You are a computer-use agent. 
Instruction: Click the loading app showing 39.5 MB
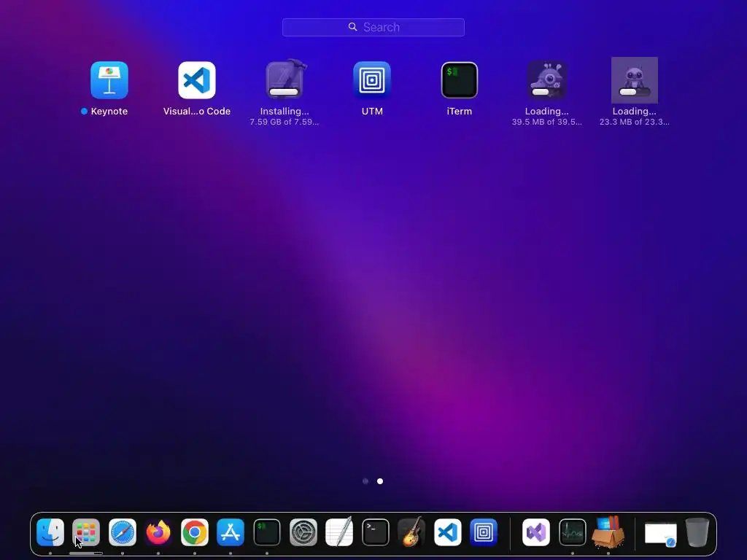tap(547, 80)
